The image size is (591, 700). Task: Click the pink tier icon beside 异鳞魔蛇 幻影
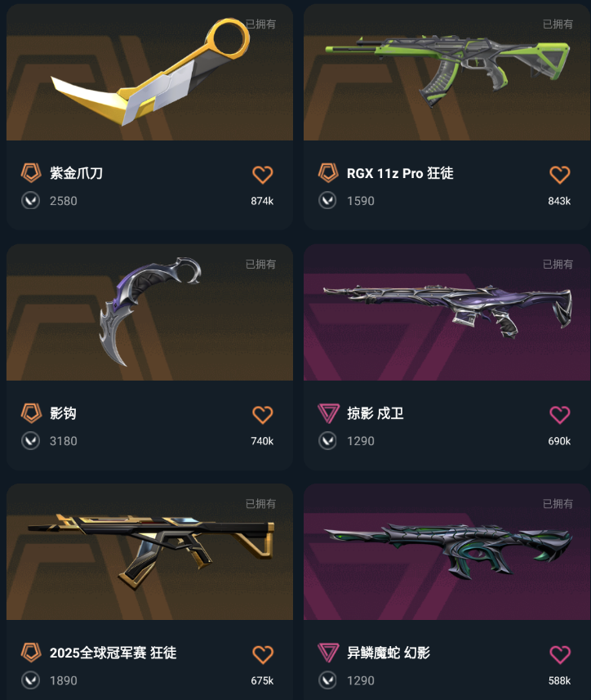coord(328,653)
